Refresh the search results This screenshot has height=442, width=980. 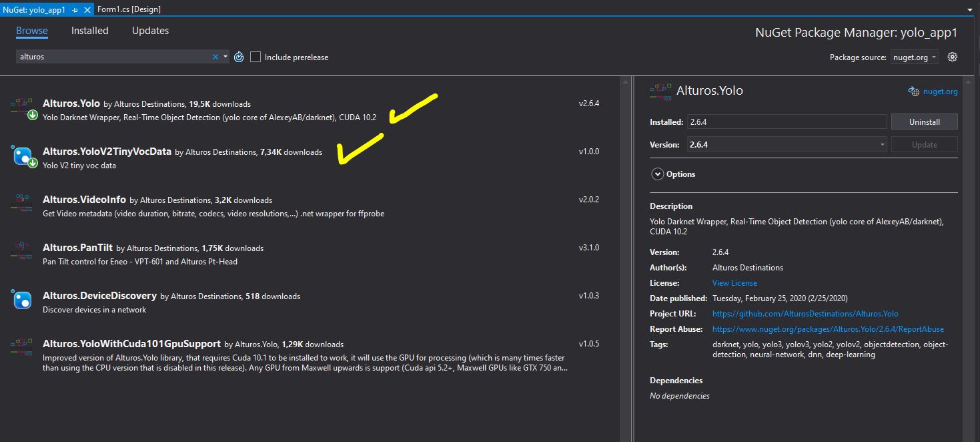(x=239, y=57)
